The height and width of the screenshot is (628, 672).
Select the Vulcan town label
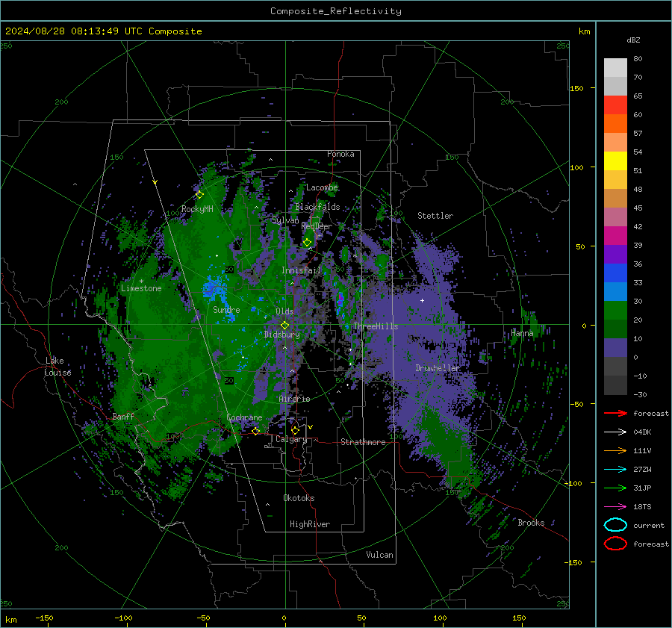(x=379, y=555)
